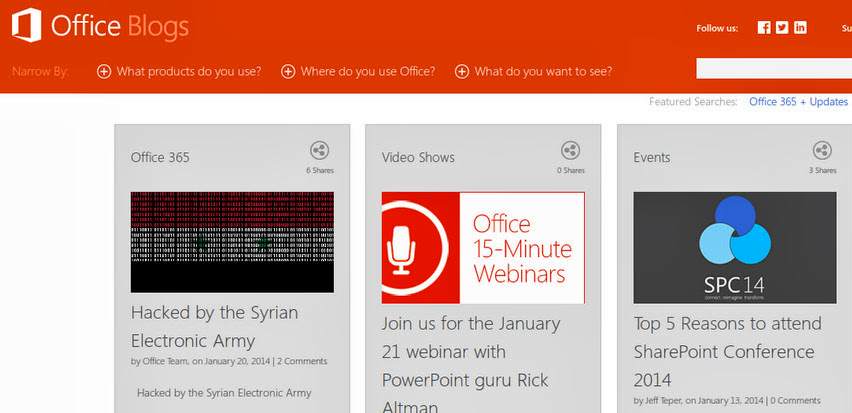Click the Syrian flag binary thumbnail image
This screenshot has width=852, height=413.
click(x=232, y=242)
